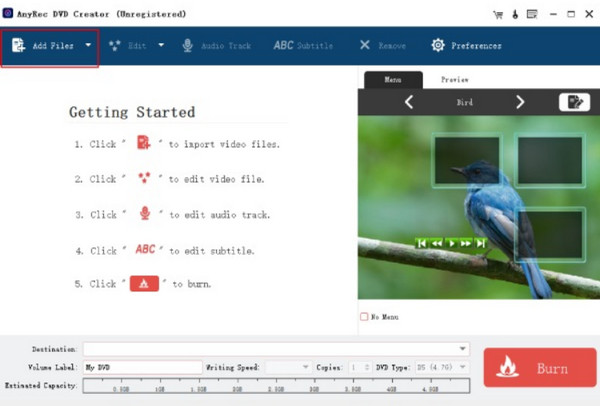The width and height of the screenshot is (600, 406).
Task: Click the rewind playback button
Action: pos(437,243)
